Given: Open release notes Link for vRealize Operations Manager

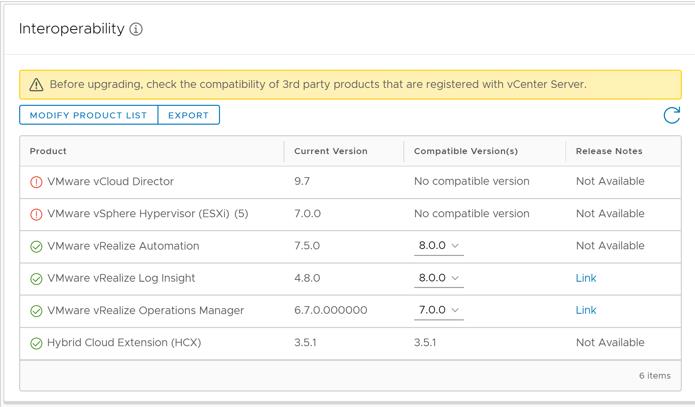Looking at the screenshot, I should point(586,310).
